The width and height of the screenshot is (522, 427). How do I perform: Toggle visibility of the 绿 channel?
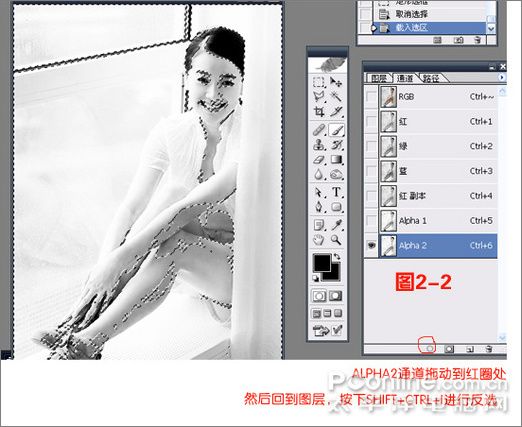tap(371, 146)
